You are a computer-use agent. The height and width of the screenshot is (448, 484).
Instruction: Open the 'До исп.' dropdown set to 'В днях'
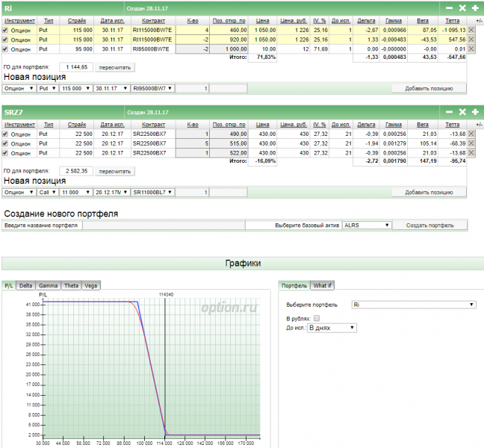pyautogui.click(x=332, y=327)
